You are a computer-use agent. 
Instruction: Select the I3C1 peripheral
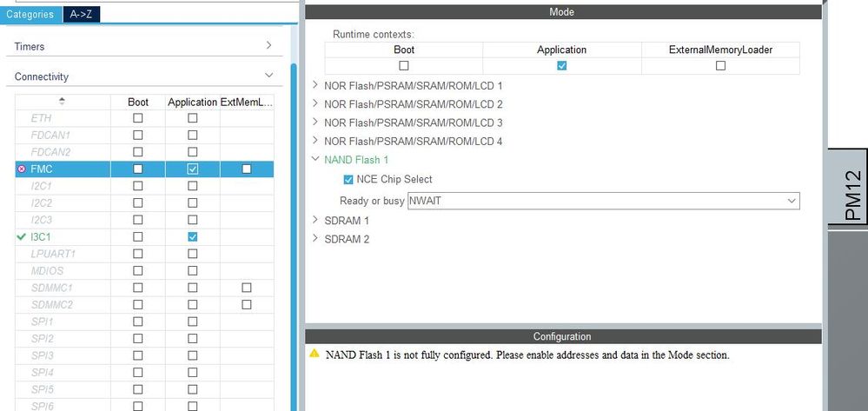[42, 237]
